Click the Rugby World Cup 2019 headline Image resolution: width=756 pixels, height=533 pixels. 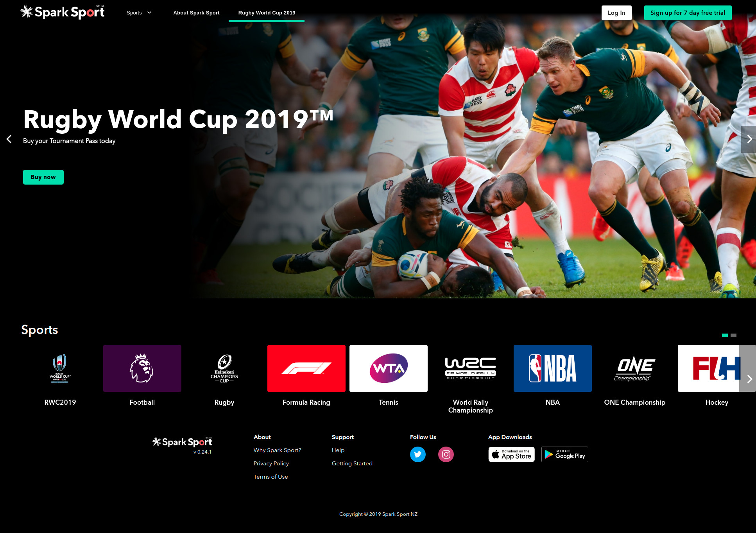coord(178,119)
